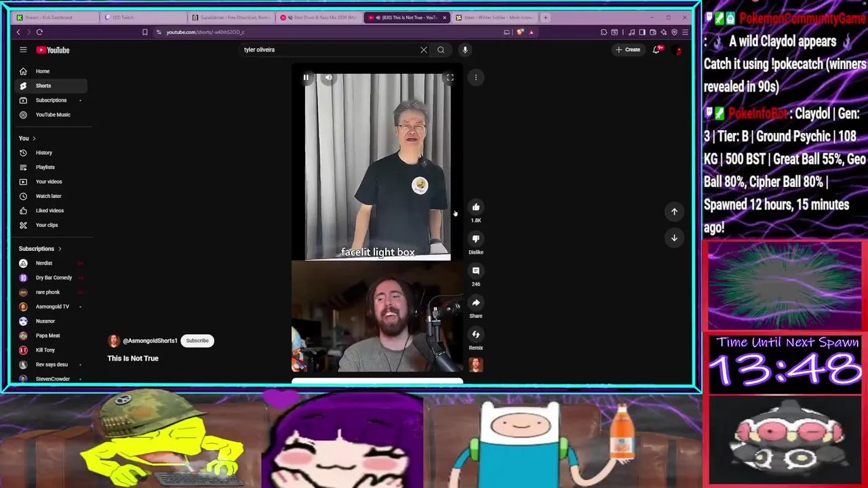Mute the Short with the volume icon
Image resolution: width=868 pixels, height=488 pixels.
tap(328, 78)
